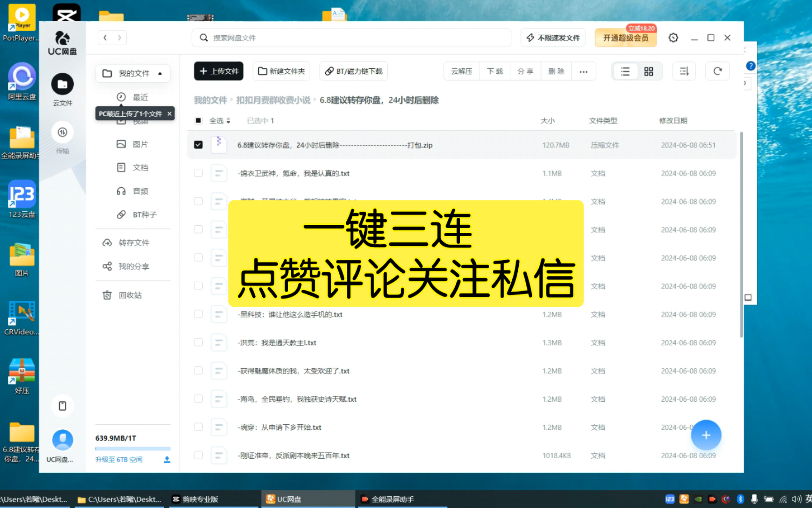Open the 云文件 cloud files section
Screen dimensions: 812x508
coord(62,90)
